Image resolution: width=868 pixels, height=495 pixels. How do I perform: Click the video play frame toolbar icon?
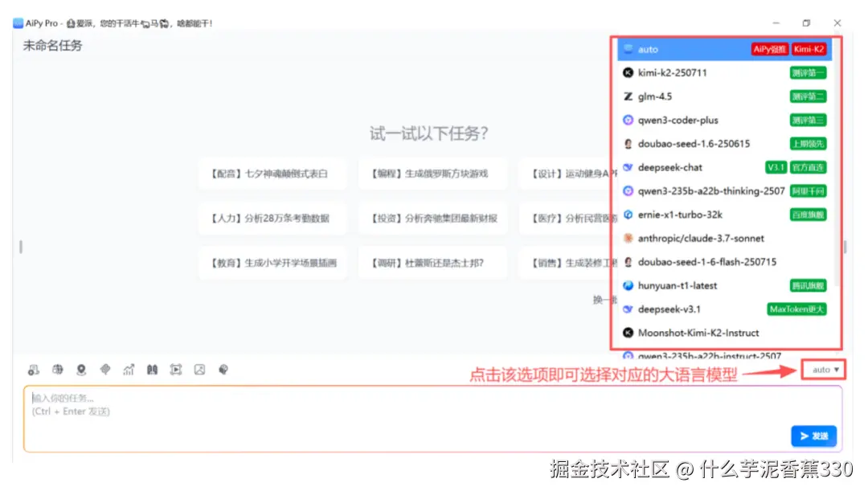[176, 370]
